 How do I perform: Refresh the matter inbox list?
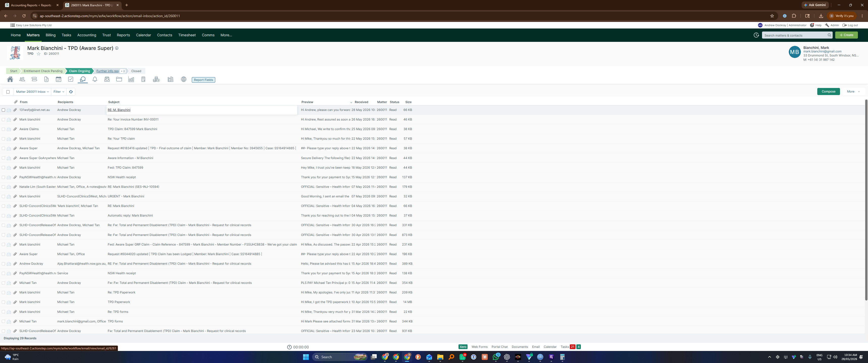(71, 92)
